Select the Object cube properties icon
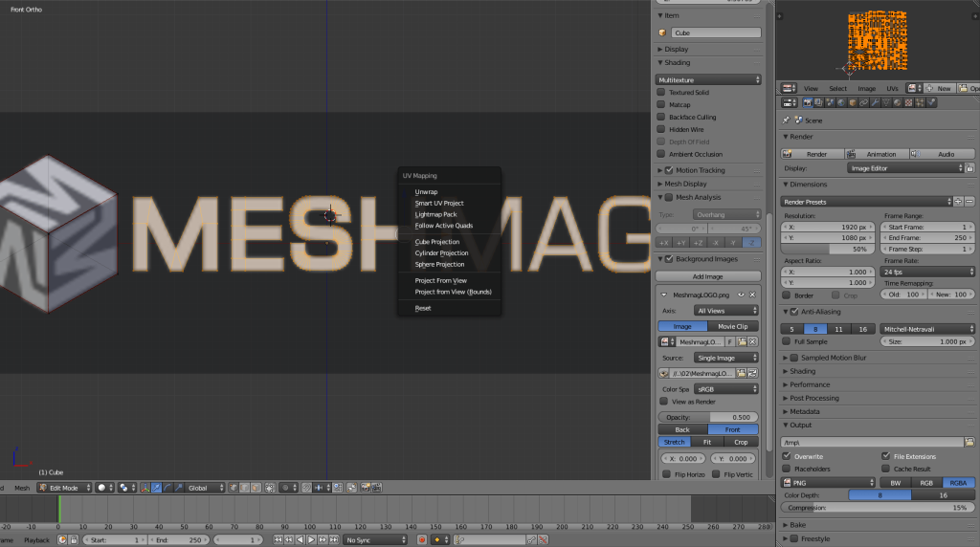This screenshot has width=980, height=547. (852, 102)
